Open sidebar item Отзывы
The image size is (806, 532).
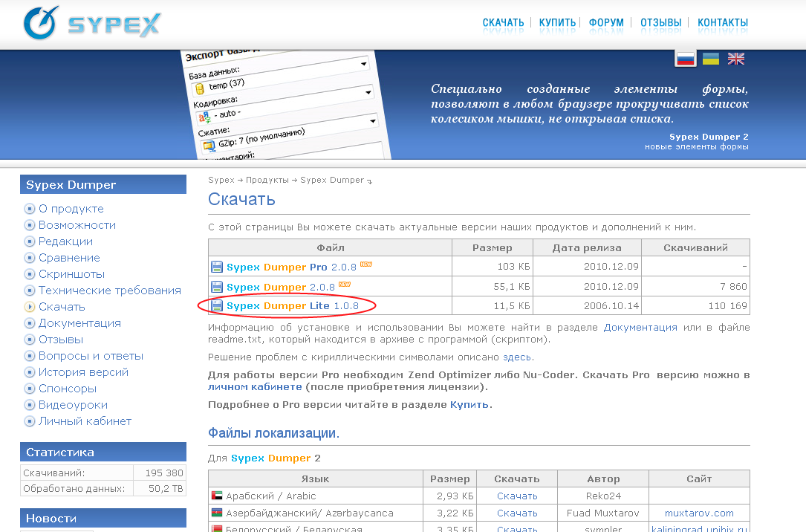[x=61, y=340]
